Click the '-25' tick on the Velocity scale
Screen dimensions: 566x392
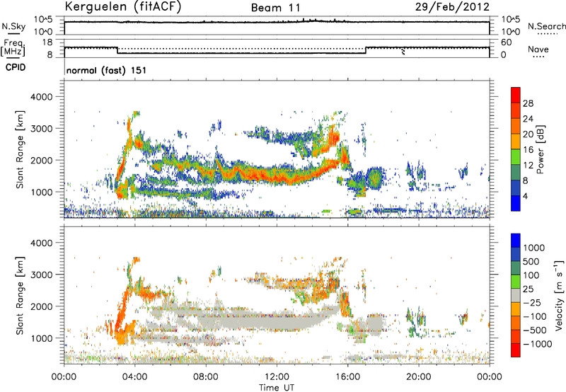click(x=532, y=302)
